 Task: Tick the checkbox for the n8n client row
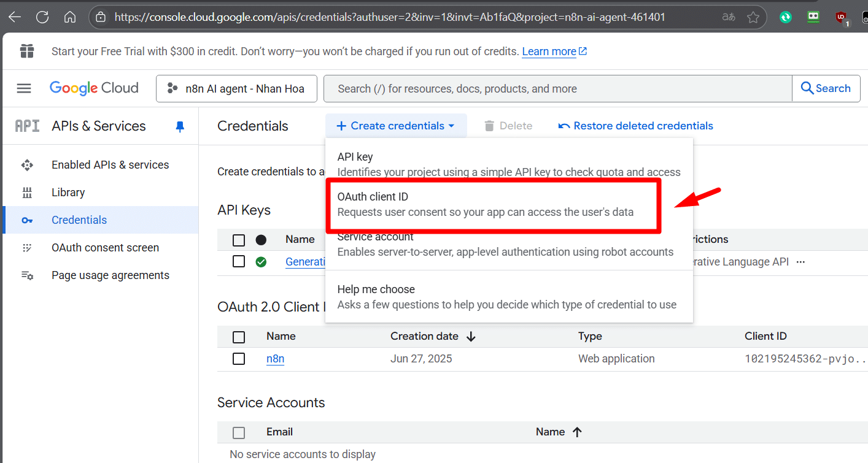click(x=239, y=359)
